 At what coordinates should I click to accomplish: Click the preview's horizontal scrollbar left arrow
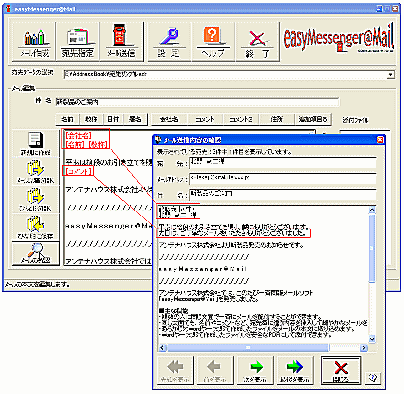[163, 348]
